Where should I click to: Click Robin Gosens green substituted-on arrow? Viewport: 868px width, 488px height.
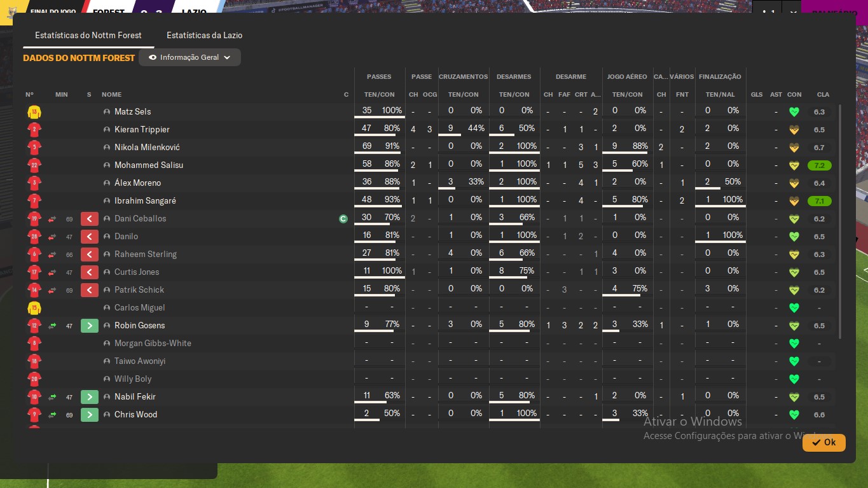click(x=90, y=326)
